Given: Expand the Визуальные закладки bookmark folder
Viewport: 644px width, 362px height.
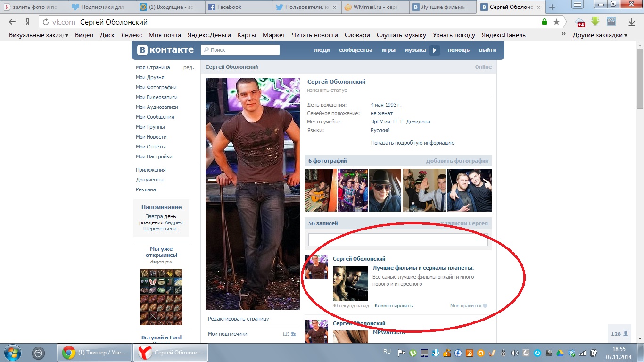Looking at the screenshot, I should point(39,35).
